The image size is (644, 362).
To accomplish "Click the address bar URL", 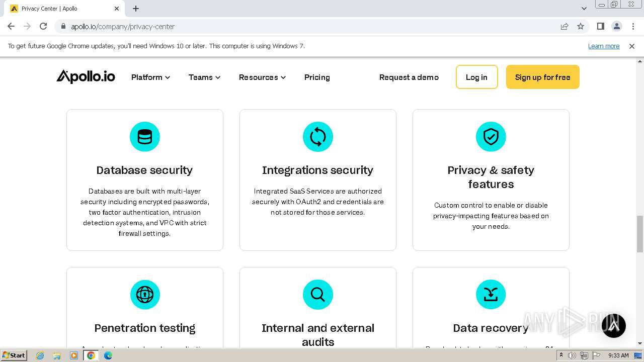I will [x=123, y=27].
